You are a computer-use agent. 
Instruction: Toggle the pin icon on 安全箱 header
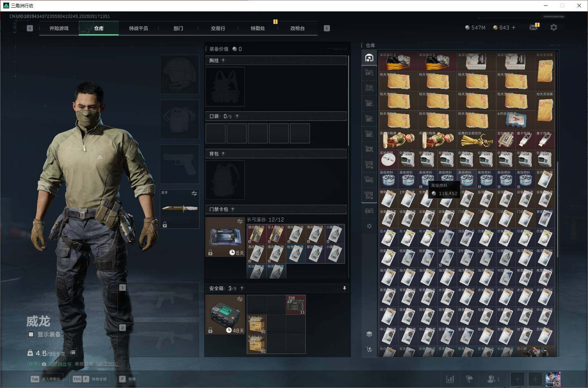[x=344, y=288]
